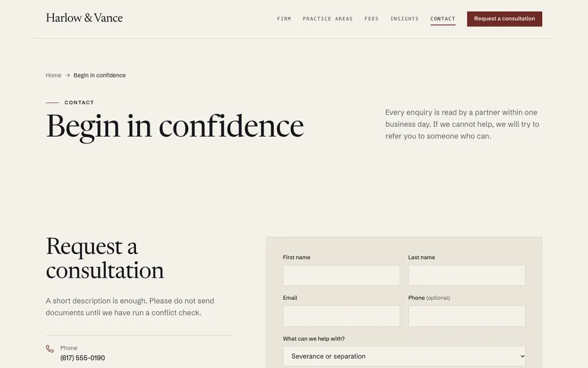
Task: Open the Fees navigation link
Action: coord(372,19)
